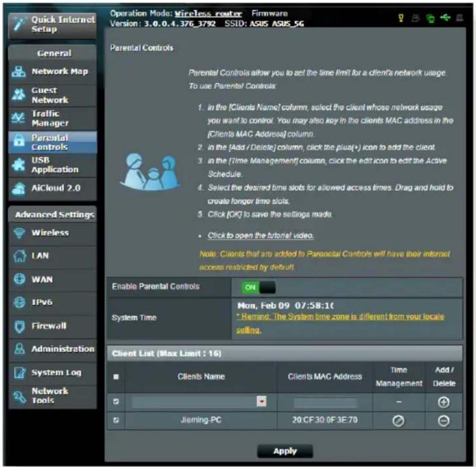
Task: Click the Clients MAC Address input field
Action: click(325, 403)
